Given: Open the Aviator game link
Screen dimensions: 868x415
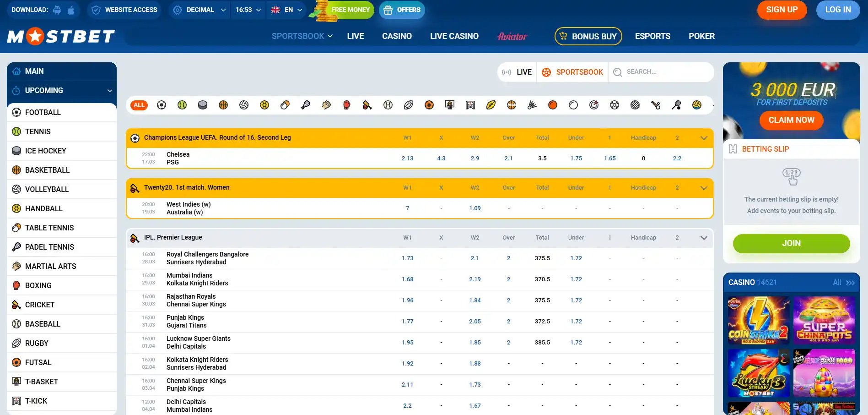Looking at the screenshot, I should pyautogui.click(x=512, y=36).
